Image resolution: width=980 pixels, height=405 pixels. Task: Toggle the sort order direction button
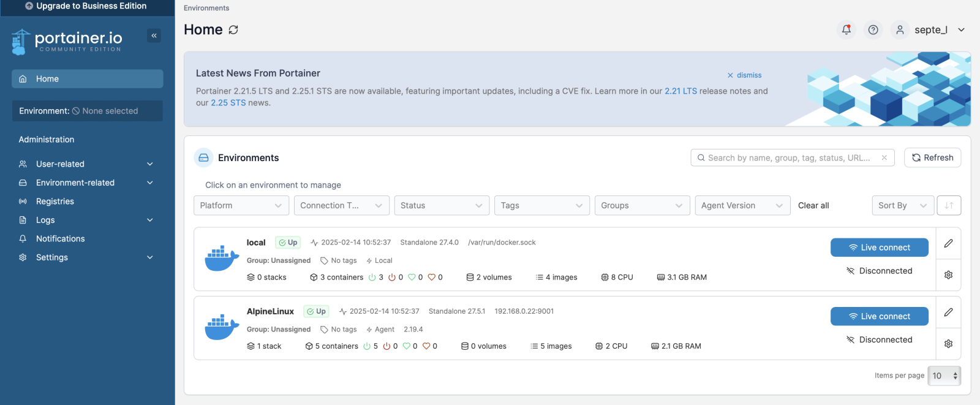pos(949,205)
